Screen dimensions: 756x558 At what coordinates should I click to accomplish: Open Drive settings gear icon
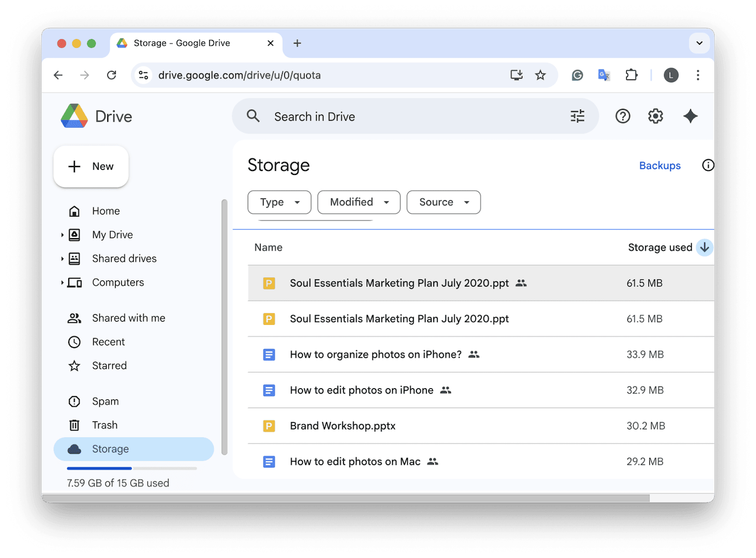pos(655,116)
